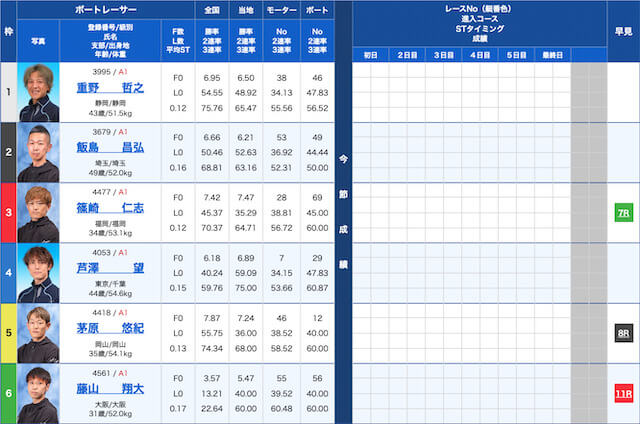Open racer 藤山 翔大 profile link
The height and width of the screenshot is (424, 640).
click(x=110, y=388)
